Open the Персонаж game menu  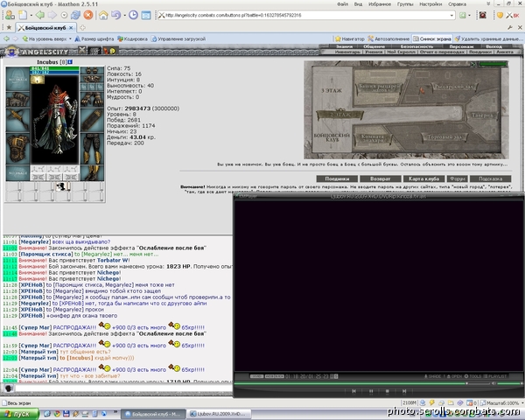(x=461, y=46)
